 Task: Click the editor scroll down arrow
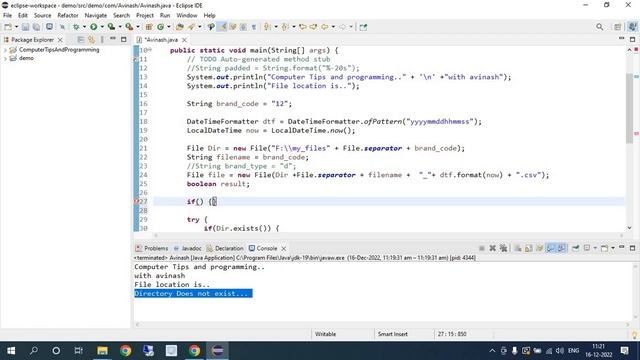pos(629,228)
